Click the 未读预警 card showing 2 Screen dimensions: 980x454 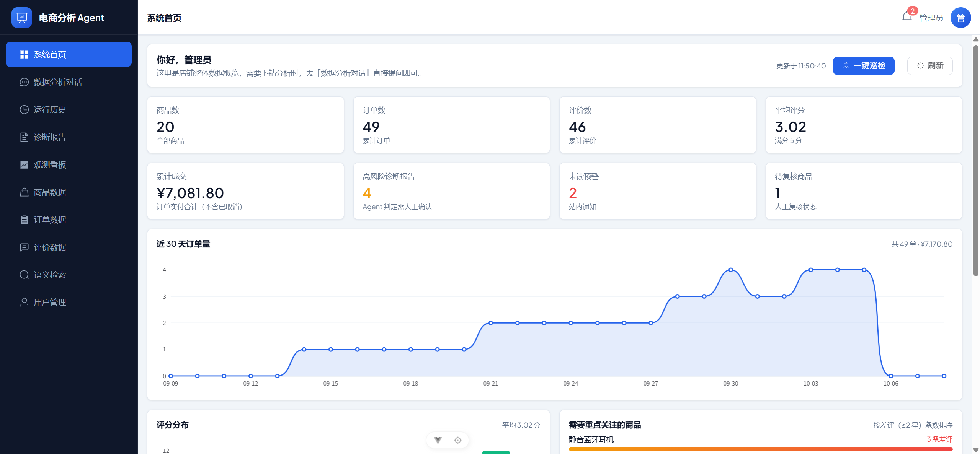(658, 191)
